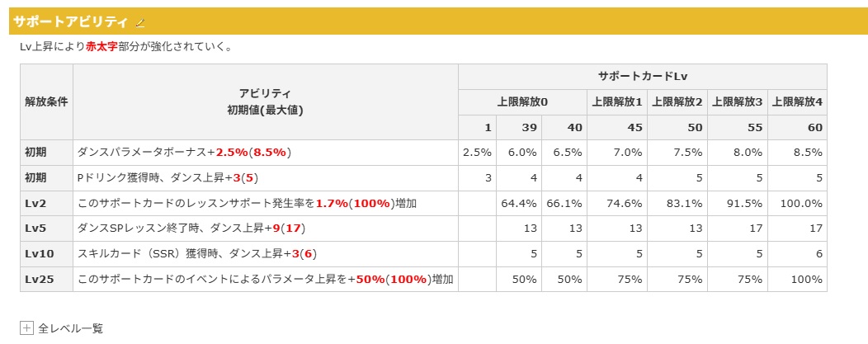
Task: Click the pencil edit icon beside サポートアビリティ
Action: click(140, 22)
